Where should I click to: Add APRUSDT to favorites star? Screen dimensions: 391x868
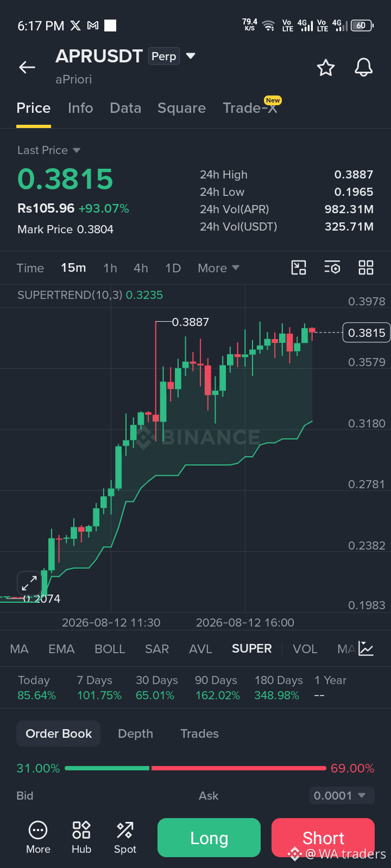(326, 68)
